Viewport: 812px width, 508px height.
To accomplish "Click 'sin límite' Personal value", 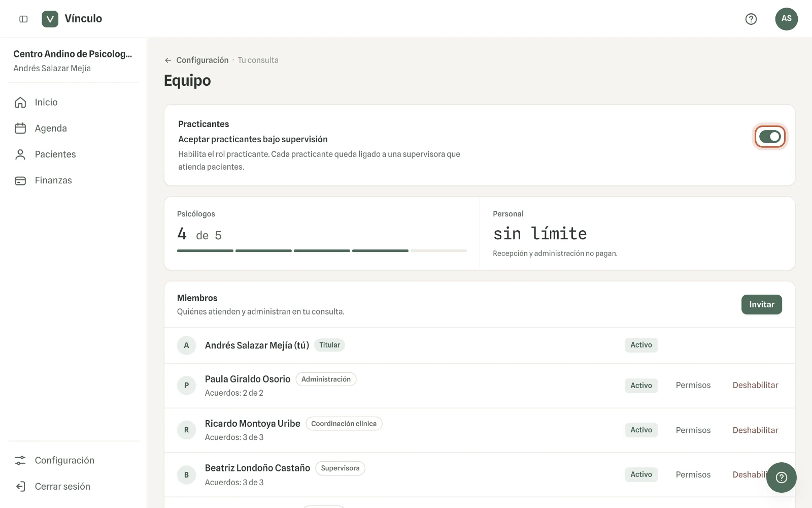I will [540, 234].
